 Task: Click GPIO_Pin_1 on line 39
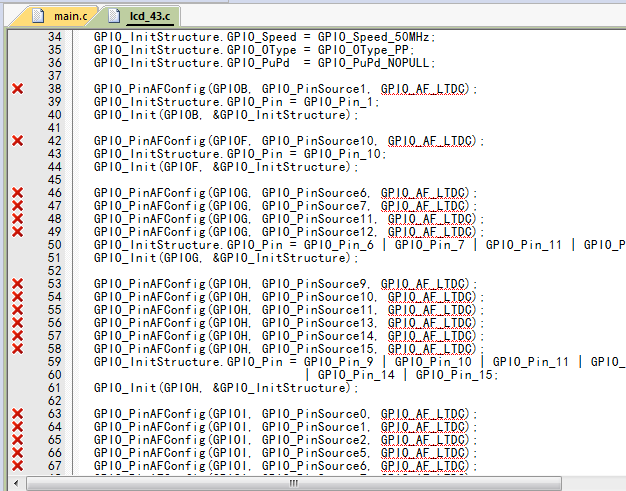[338, 102]
